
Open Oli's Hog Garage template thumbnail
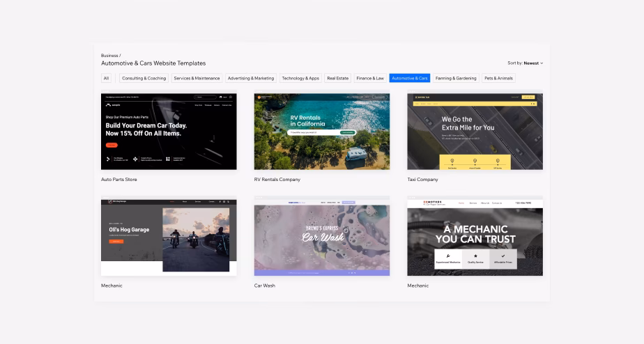point(169,237)
